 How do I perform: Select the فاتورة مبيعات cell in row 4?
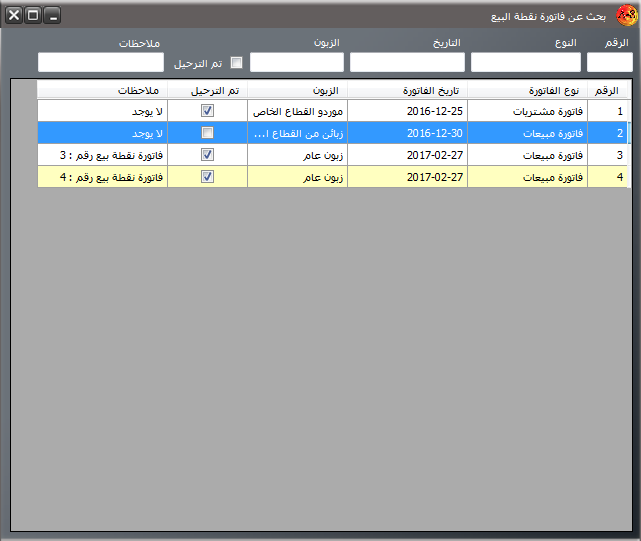coord(526,177)
